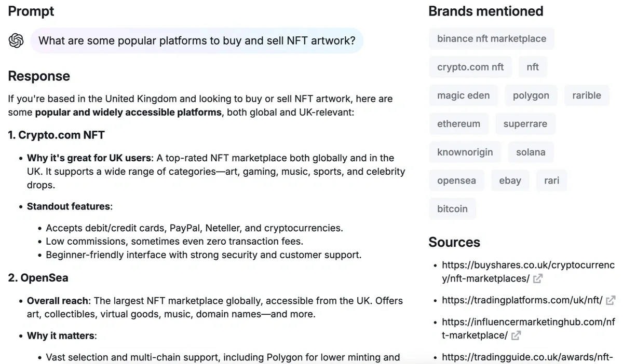Screen dimensions: 623x364
Task: Click the 'crypto.com nft' brand tag
Action: coord(470,67)
